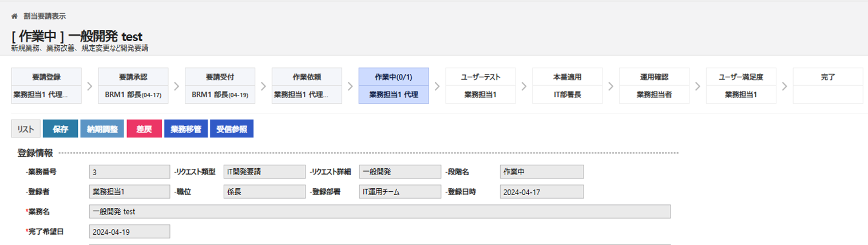The height and width of the screenshot is (245, 868).
Task: Go to 要請受付 workflow step
Action: pos(220,85)
